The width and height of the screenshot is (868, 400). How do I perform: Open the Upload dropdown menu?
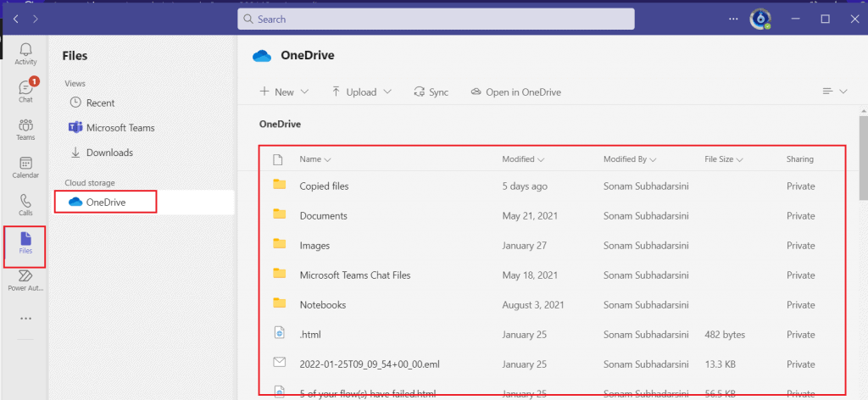(x=361, y=92)
